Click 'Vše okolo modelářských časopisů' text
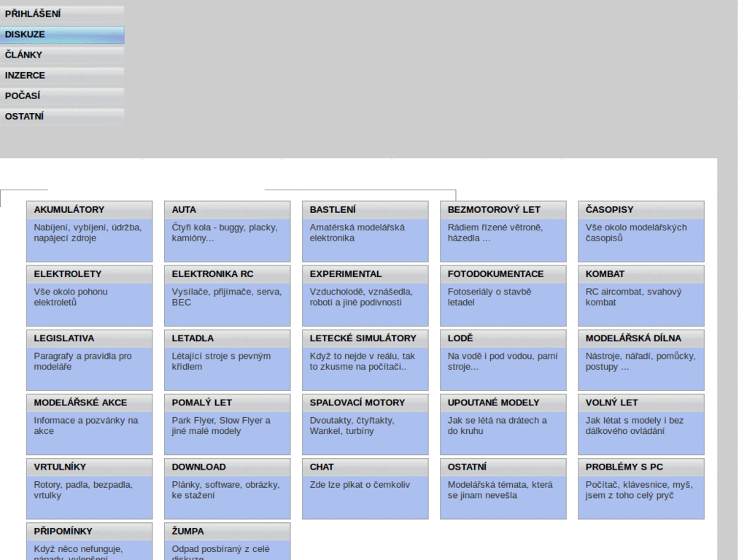Image resolution: width=747 pixels, height=560 pixels. coord(636,233)
